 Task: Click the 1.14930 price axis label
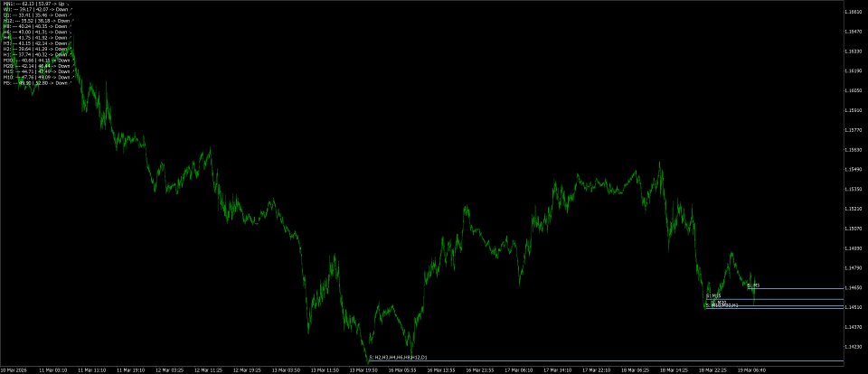tap(853, 248)
